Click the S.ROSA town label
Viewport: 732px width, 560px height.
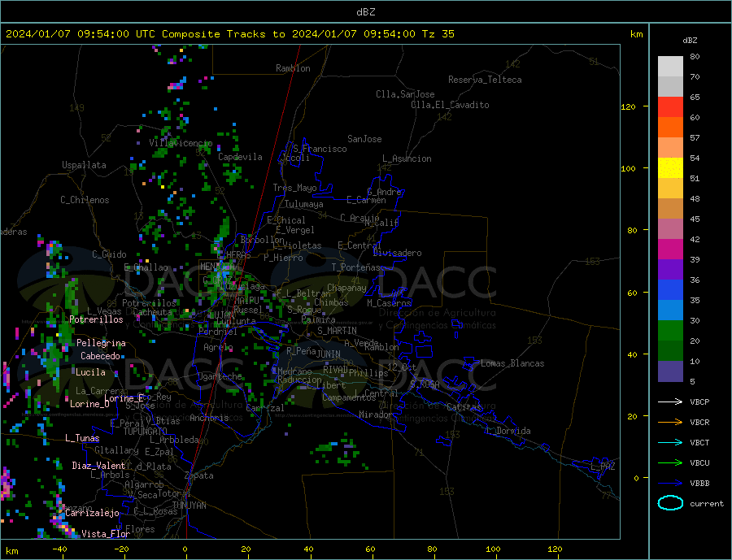[x=425, y=384]
